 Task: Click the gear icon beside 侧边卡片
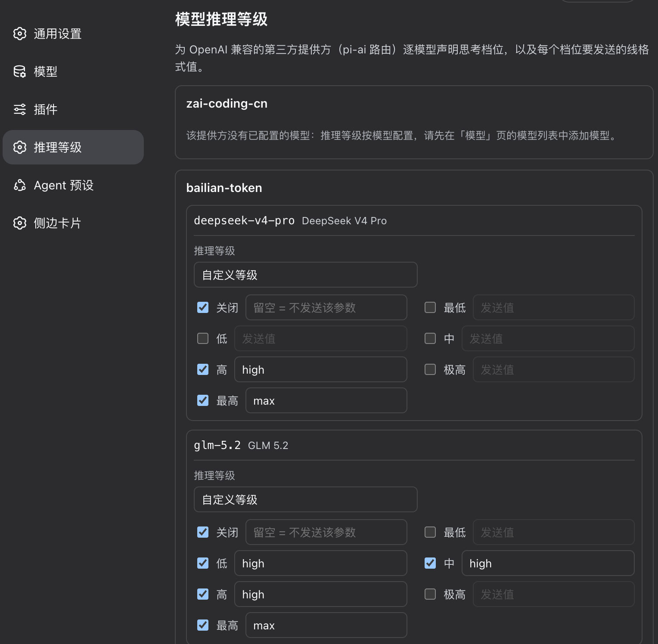(x=20, y=223)
